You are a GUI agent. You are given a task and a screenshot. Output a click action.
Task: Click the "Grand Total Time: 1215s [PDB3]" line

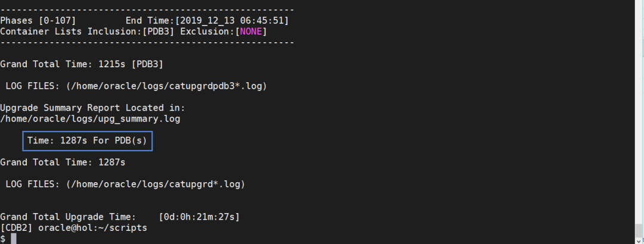(82, 64)
